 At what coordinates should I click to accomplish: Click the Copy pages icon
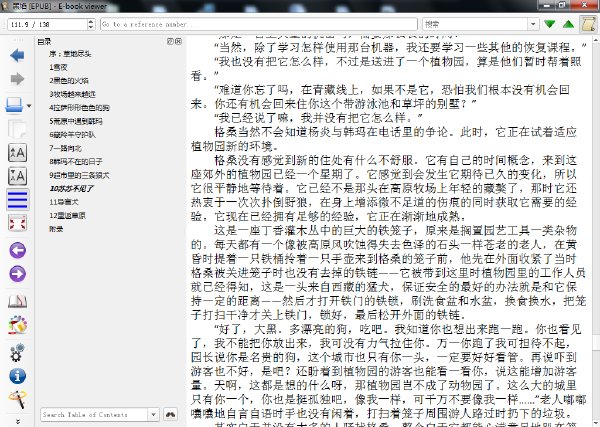click(x=17, y=129)
